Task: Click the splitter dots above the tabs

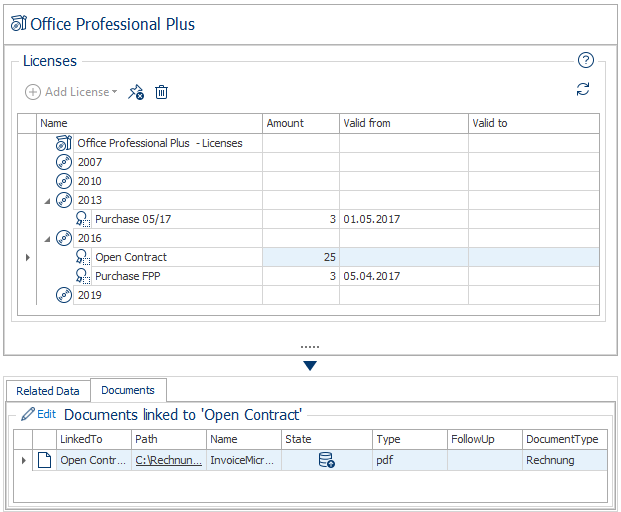Action: pos(310,347)
